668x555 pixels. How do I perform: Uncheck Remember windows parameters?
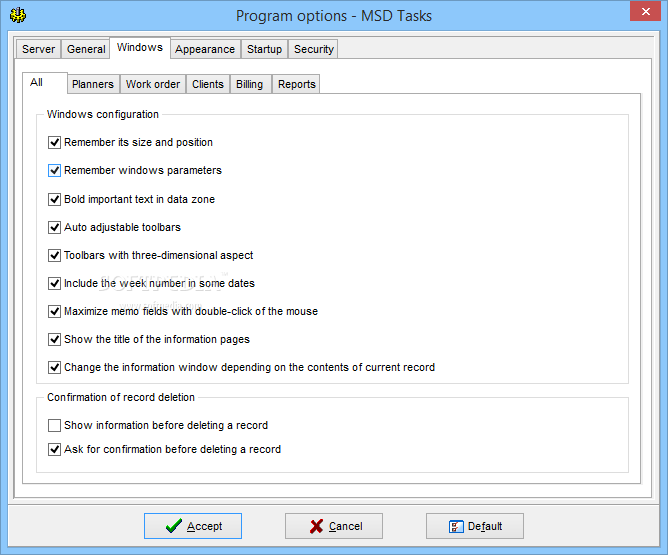coord(55,171)
